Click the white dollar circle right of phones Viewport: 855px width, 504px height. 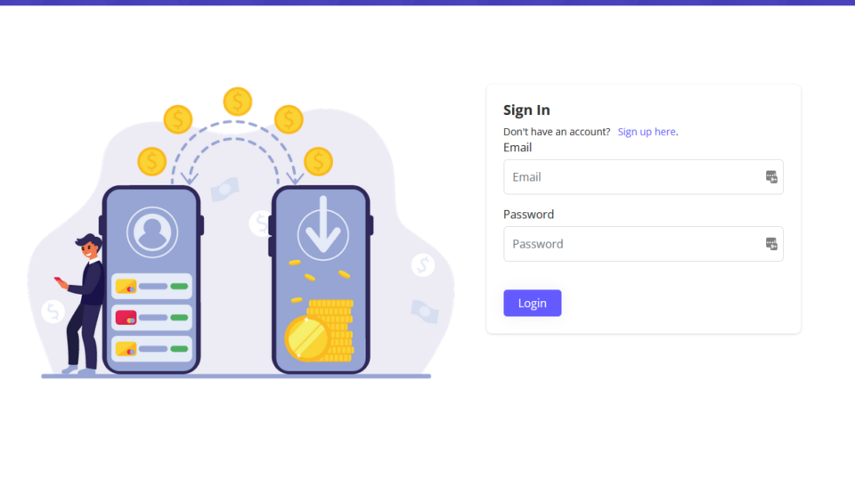(x=423, y=264)
